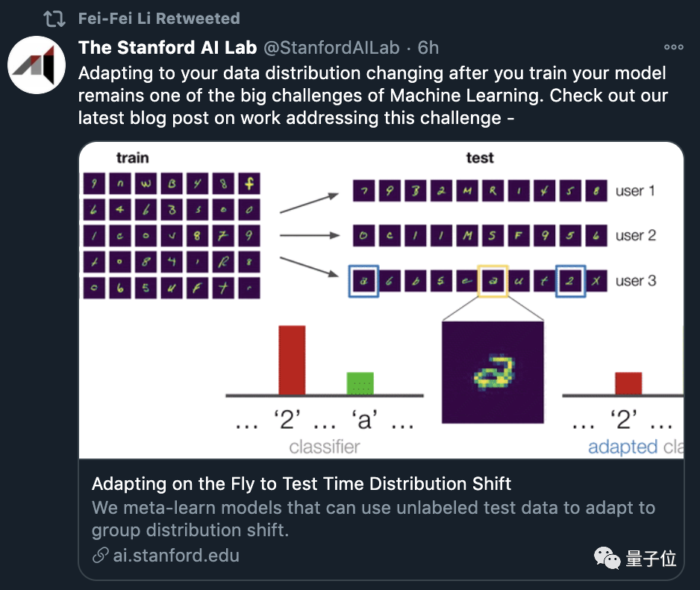Click the enlarged handwritten character image

point(493,372)
